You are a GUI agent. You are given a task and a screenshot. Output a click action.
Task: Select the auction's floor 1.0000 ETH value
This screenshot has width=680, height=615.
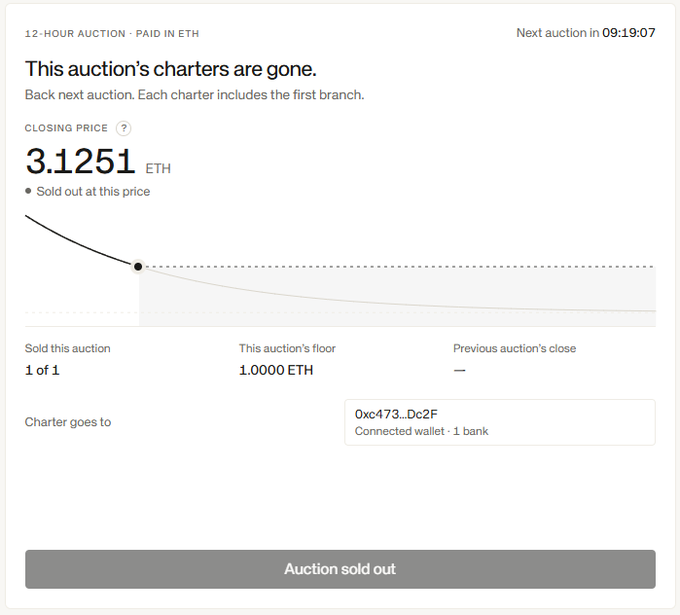coord(276,370)
